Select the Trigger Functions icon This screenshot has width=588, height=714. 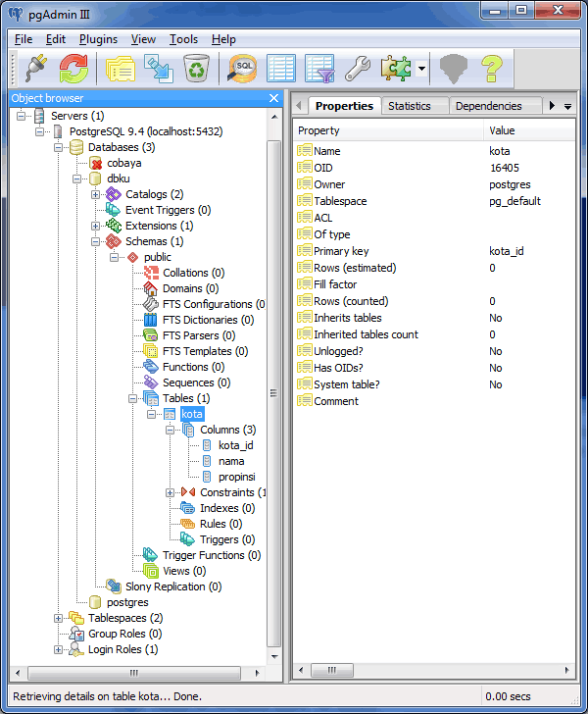[150, 555]
